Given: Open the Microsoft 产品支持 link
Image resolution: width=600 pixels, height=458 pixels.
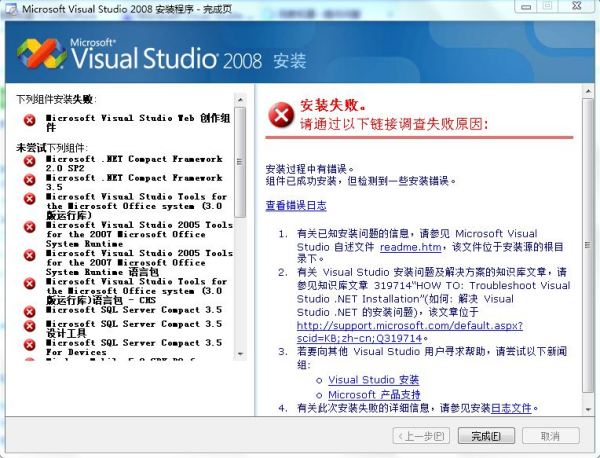Looking at the screenshot, I should click(374, 394).
